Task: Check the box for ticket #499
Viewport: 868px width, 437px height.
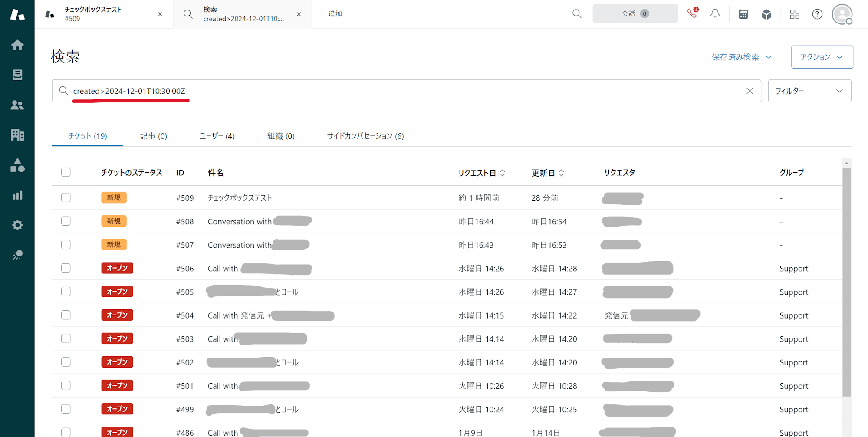Action: pos(66,408)
